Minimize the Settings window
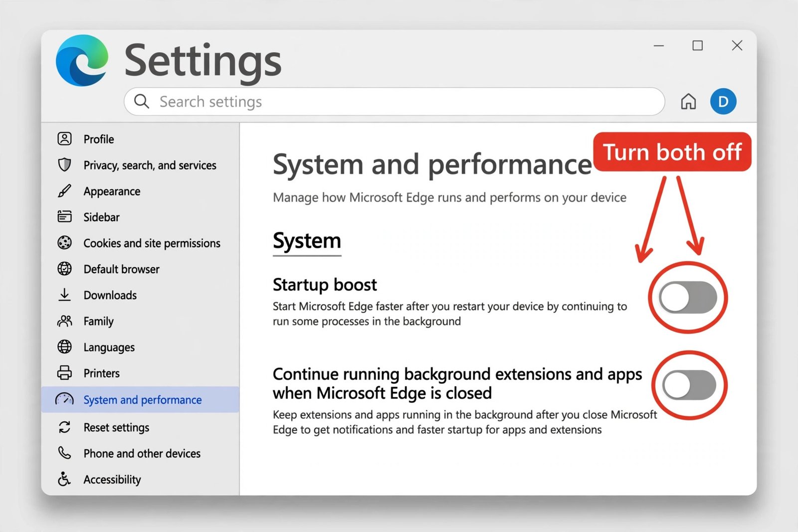Image resolution: width=798 pixels, height=532 pixels. (659, 45)
